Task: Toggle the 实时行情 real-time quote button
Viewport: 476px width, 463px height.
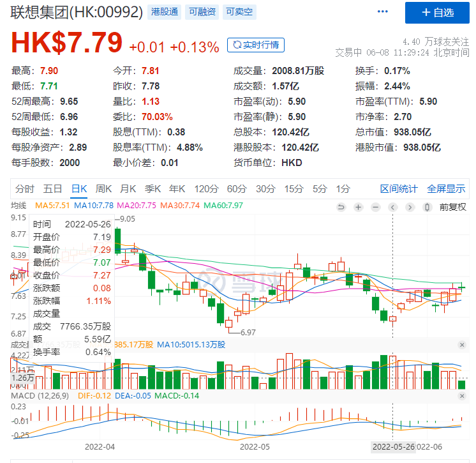Action: tap(256, 45)
